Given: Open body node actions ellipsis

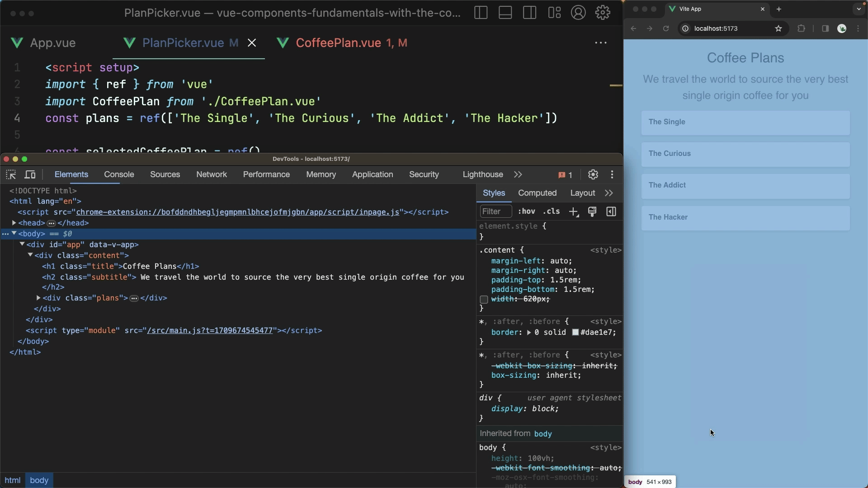Looking at the screenshot, I should click(x=5, y=234).
